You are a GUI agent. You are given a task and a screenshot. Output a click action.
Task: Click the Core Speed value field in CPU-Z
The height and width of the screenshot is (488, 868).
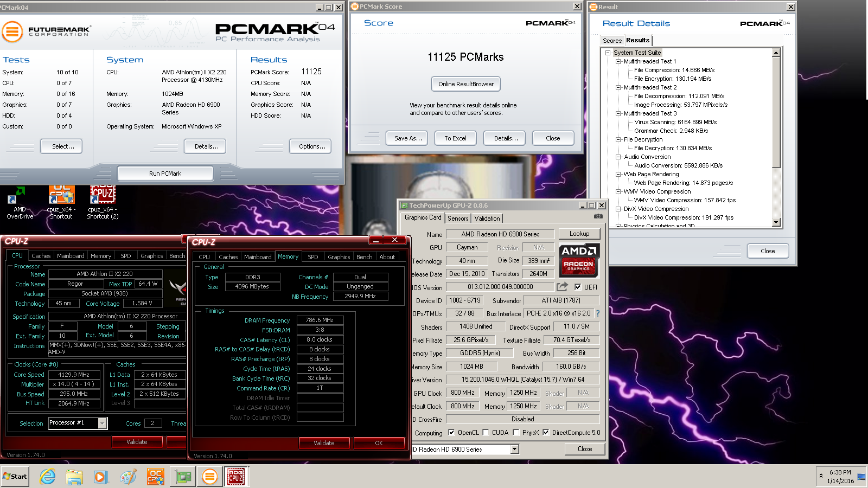point(74,375)
